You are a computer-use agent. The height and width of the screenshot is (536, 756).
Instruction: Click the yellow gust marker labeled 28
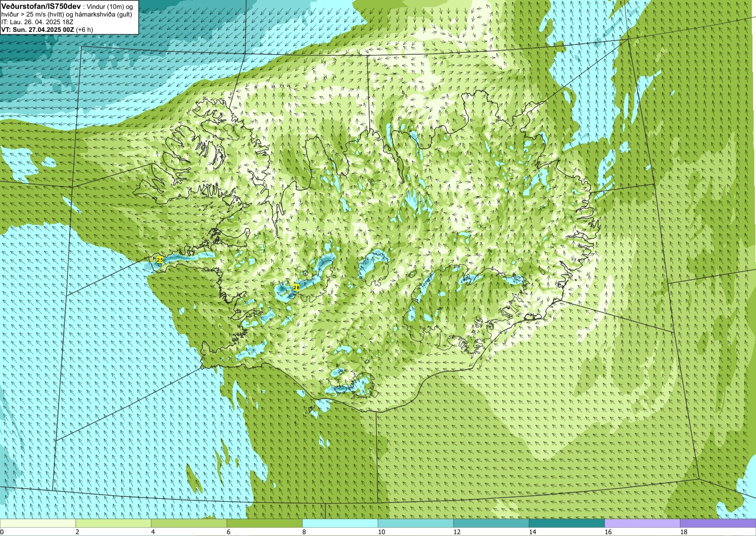coord(296,287)
